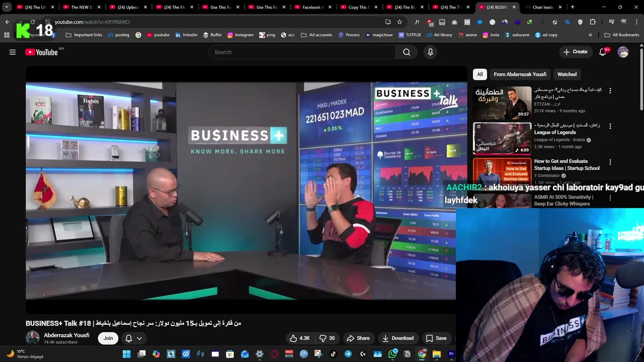This screenshot has height=362, width=644.
Task: Switch to the Facebook browser tab
Action: tap(312, 7)
